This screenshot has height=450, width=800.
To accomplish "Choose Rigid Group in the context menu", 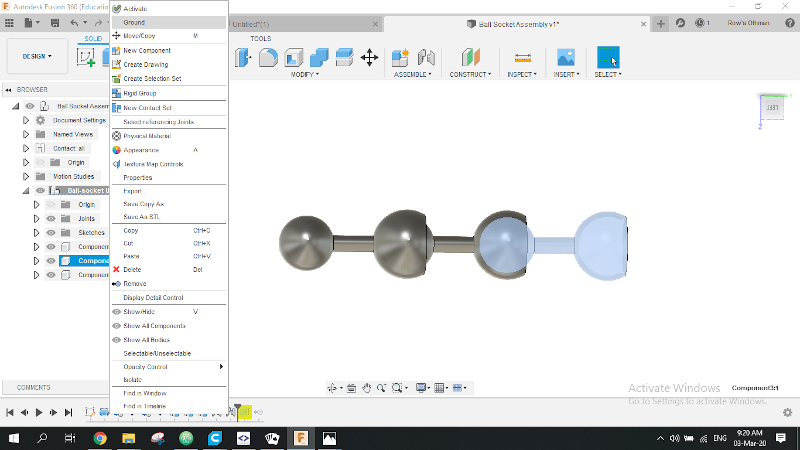I will tap(169, 93).
